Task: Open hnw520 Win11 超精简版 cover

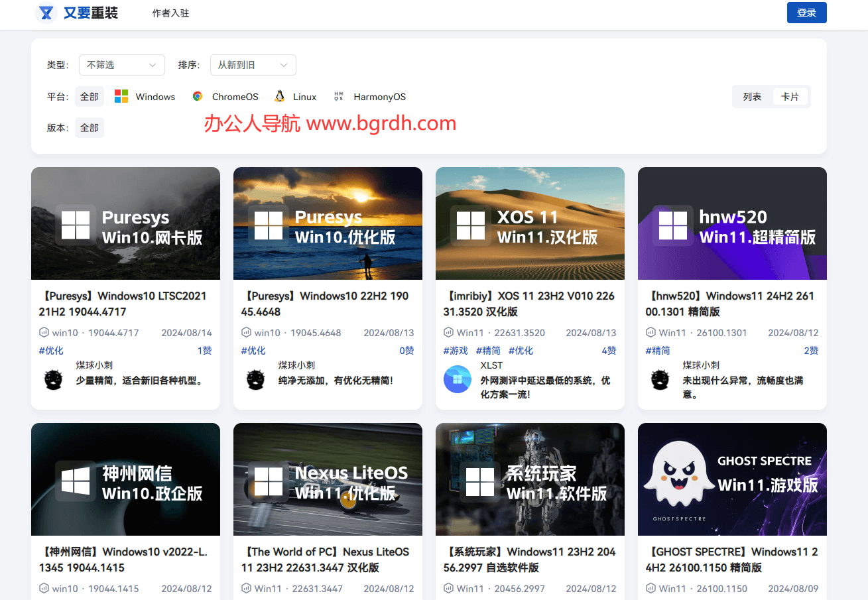Action: [732, 223]
